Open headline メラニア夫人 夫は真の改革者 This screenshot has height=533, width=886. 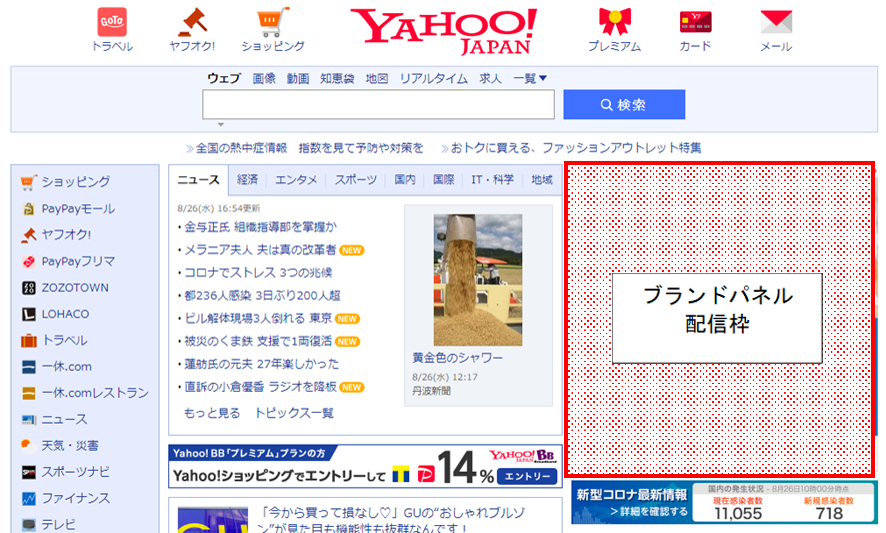point(260,250)
